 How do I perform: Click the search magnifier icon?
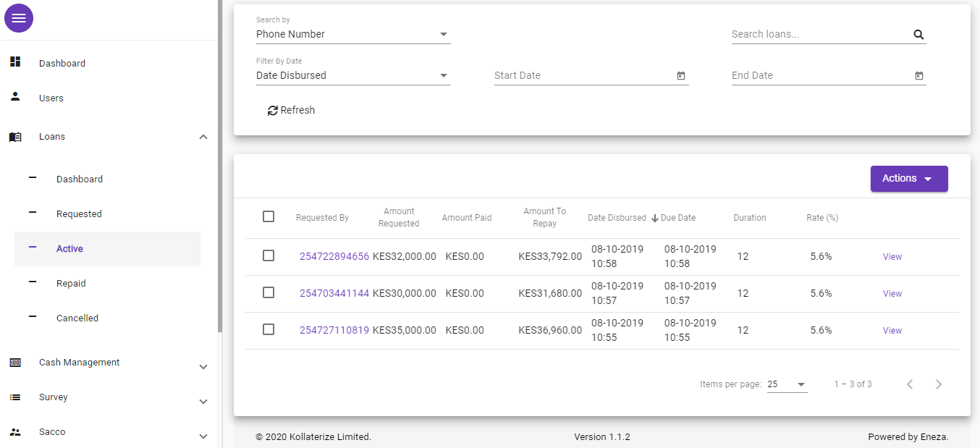pyautogui.click(x=918, y=34)
